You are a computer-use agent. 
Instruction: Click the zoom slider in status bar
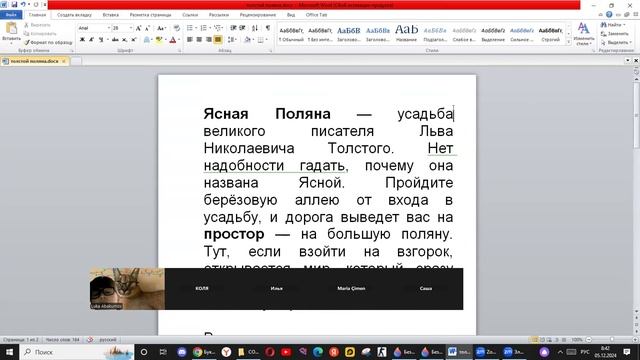pyautogui.click(x=611, y=340)
